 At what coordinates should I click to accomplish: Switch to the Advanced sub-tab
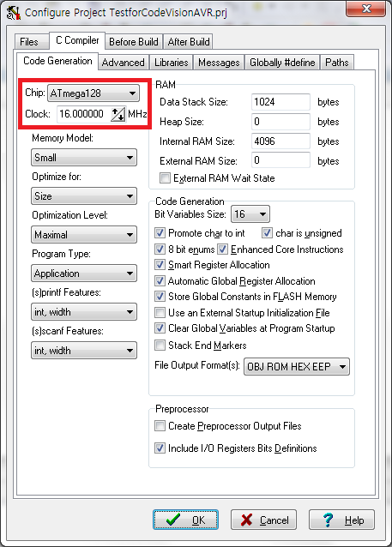click(x=124, y=63)
